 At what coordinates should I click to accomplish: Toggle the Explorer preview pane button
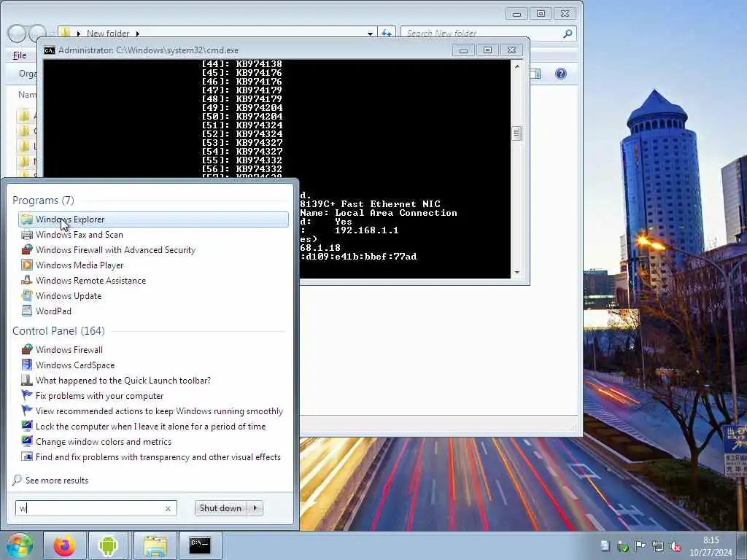point(535,74)
